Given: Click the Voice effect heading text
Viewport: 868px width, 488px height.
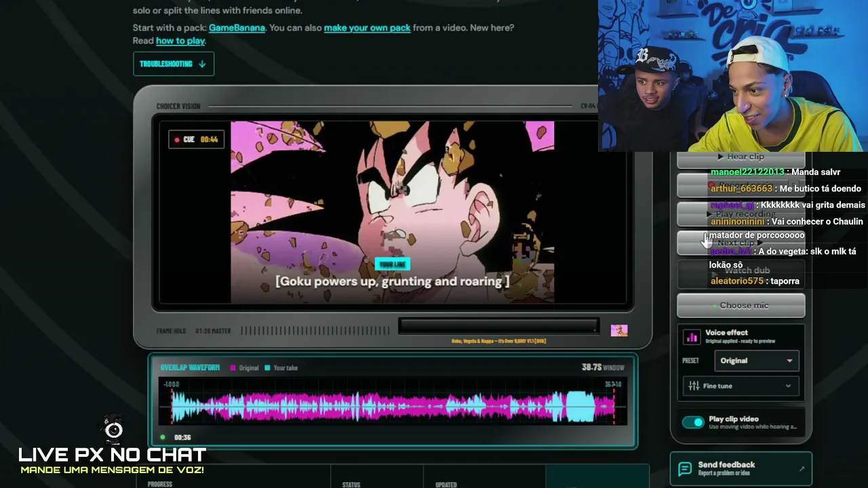Looking at the screenshot, I should tap(726, 333).
